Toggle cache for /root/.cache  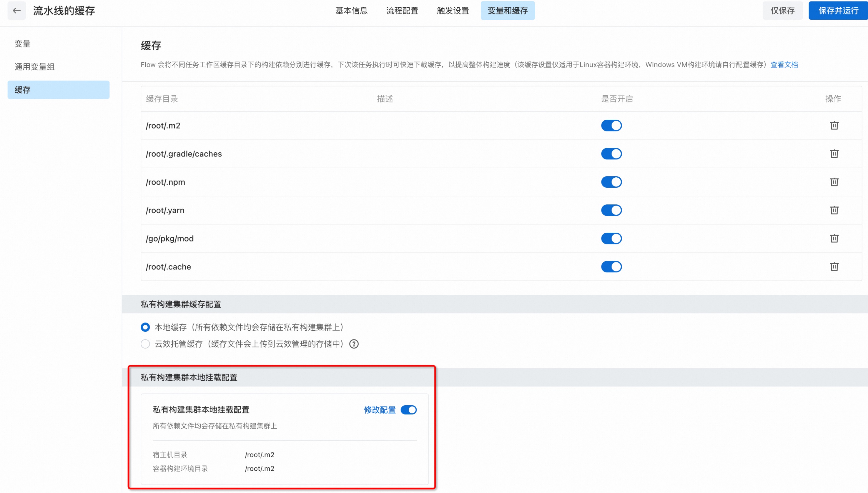pyautogui.click(x=611, y=267)
